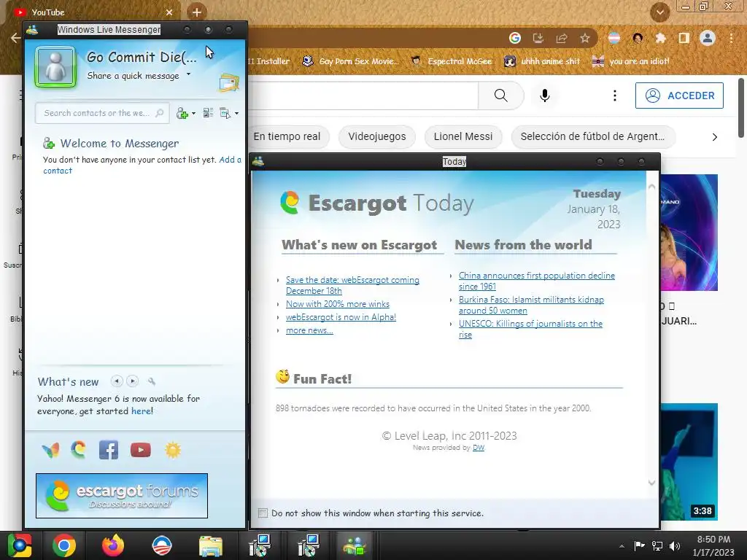Open the add contact icon in Messenger
This screenshot has height=560, width=747.
click(182, 113)
